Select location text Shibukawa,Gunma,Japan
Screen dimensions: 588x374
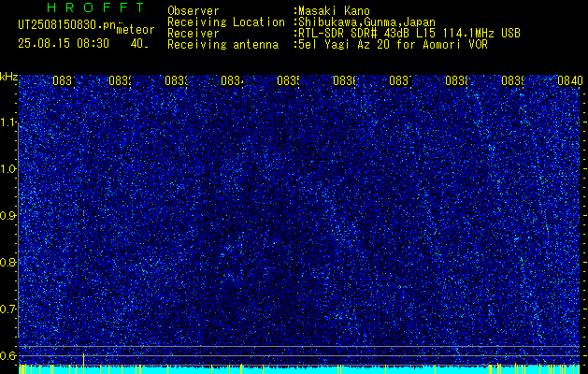point(366,22)
